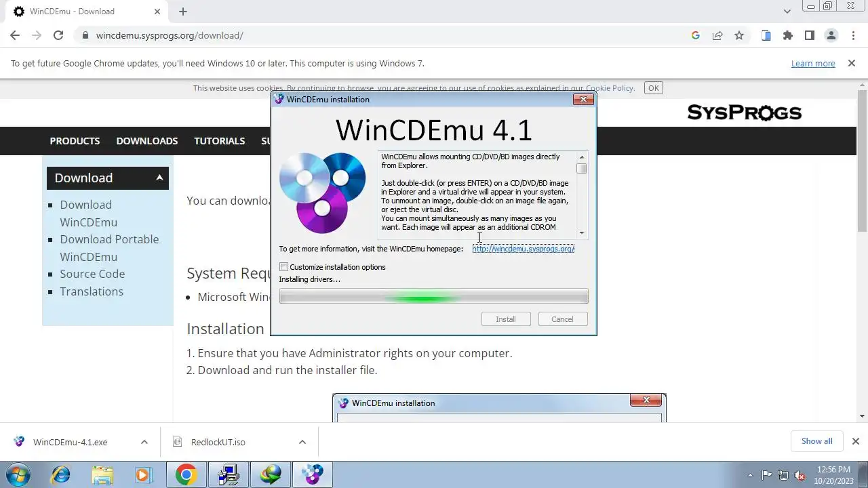Viewport: 868px width, 488px height.
Task: Open PRODUCTS in the site navigation
Action: pyautogui.click(x=75, y=141)
